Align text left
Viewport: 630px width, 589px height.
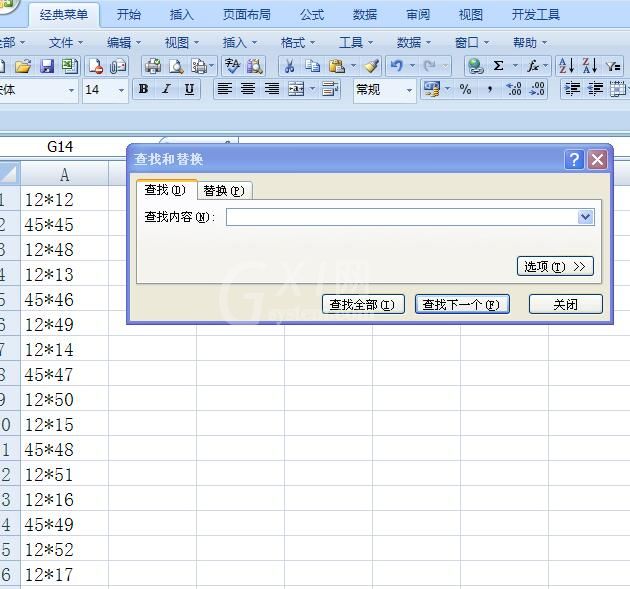tap(225, 89)
